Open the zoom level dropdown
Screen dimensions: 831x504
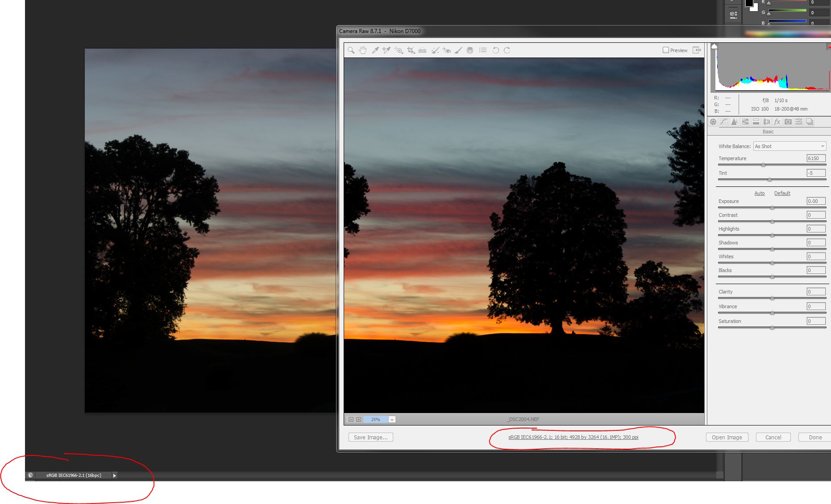click(x=392, y=419)
